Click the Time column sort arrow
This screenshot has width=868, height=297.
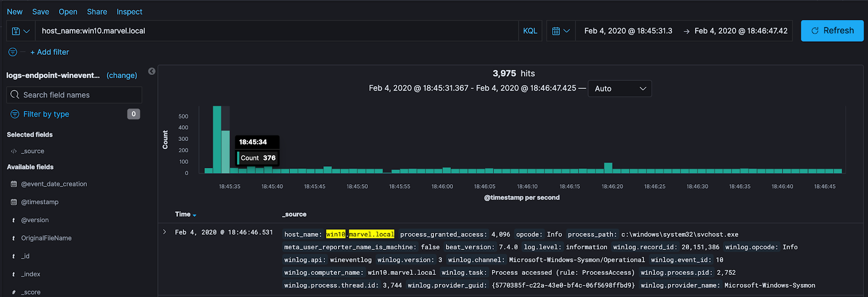195,215
